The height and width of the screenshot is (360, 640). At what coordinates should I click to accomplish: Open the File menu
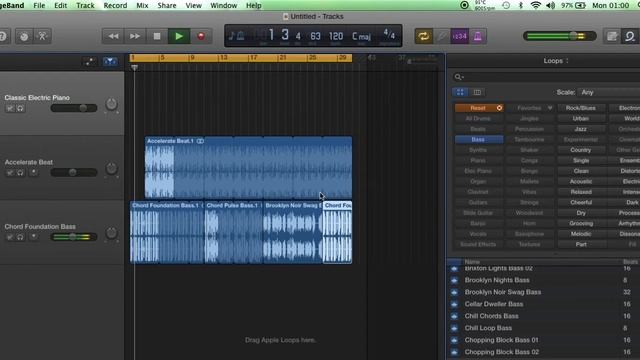(x=39, y=5)
